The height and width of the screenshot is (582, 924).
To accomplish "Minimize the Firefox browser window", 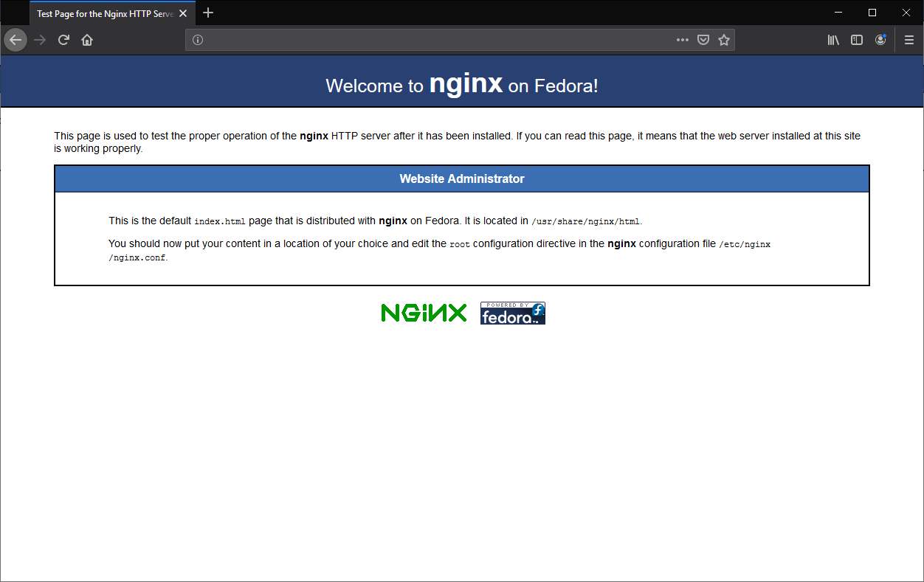I will (838, 13).
